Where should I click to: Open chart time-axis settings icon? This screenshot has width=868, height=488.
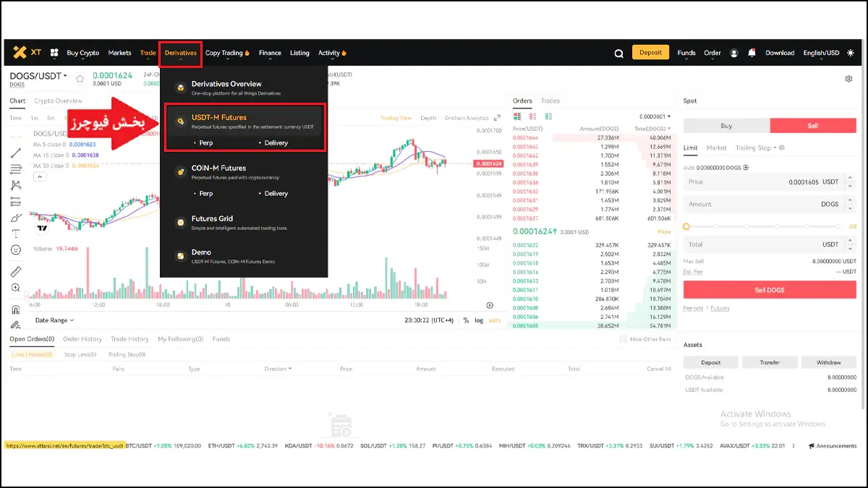click(x=490, y=305)
